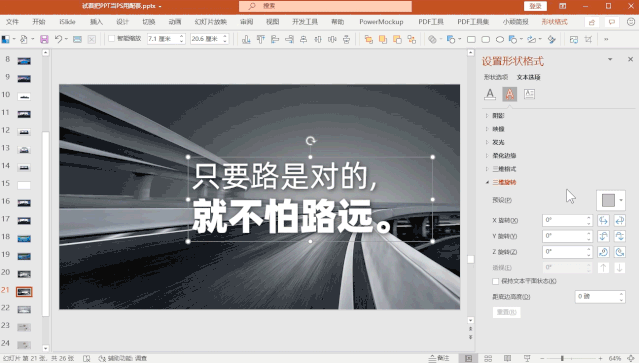
Task: Open the format pane options dropdown arrow
Action: click(610, 59)
